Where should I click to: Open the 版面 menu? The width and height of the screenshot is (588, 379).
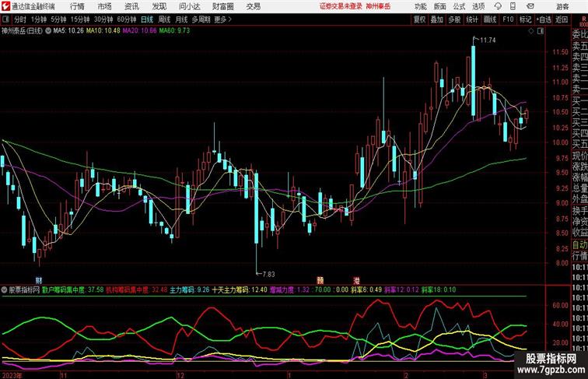click(x=440, y=6)
